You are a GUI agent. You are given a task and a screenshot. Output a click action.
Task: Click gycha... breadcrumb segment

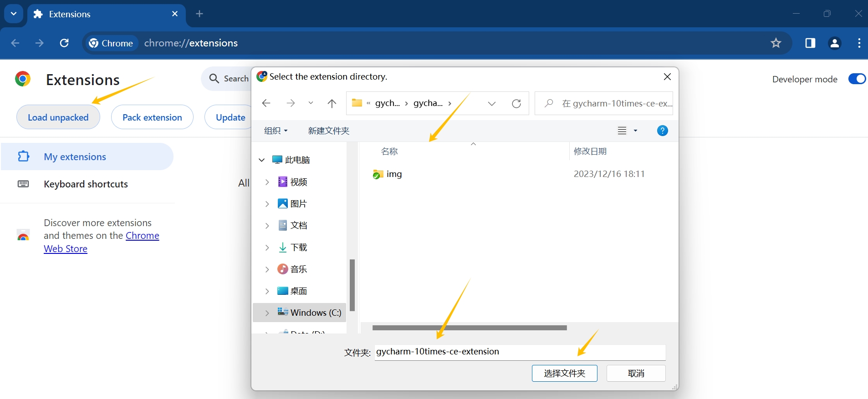tap(428, 103)
